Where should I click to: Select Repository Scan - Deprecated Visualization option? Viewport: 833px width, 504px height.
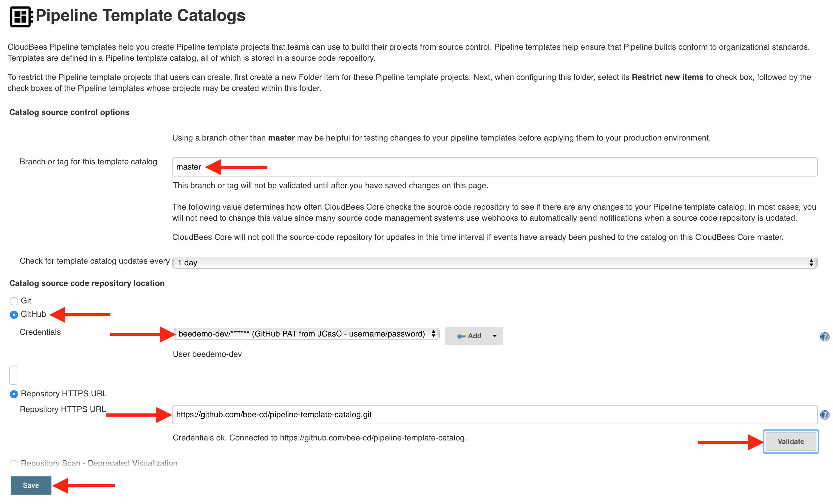click(x=14, y=463)
